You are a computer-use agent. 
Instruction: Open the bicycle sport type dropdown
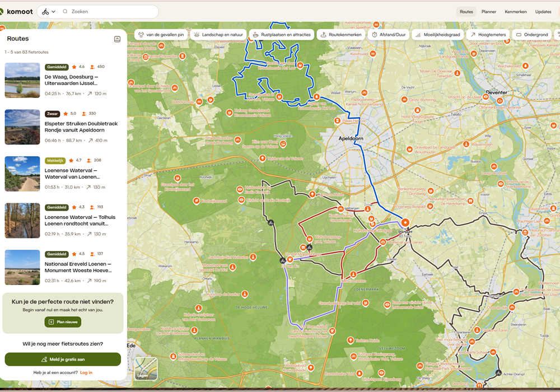pos(49,12)
